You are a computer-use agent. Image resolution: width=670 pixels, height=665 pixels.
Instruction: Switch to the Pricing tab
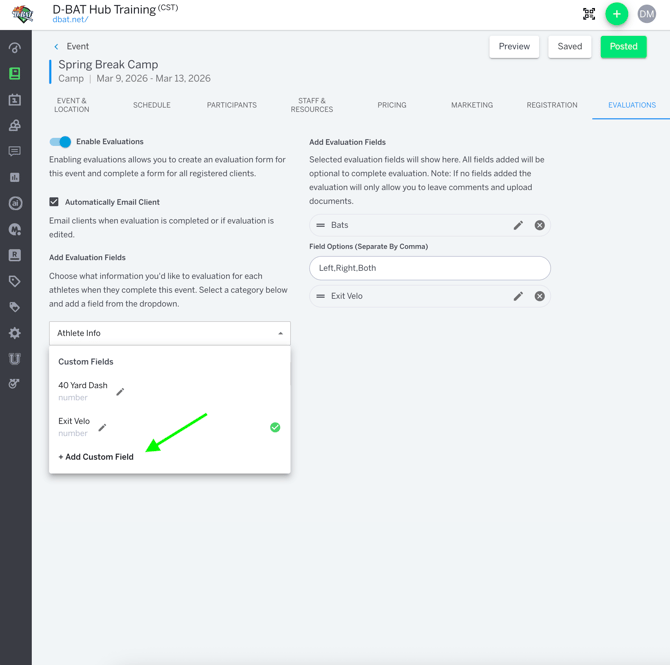(x=392, y=105)
